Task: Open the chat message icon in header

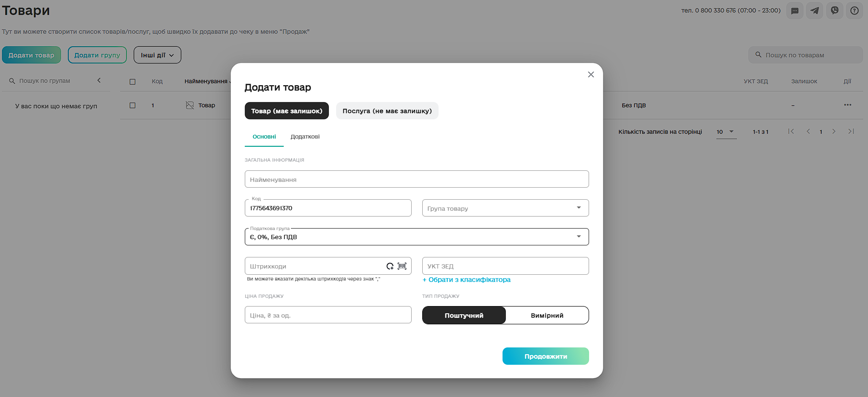Action: (x=794, y=11)
